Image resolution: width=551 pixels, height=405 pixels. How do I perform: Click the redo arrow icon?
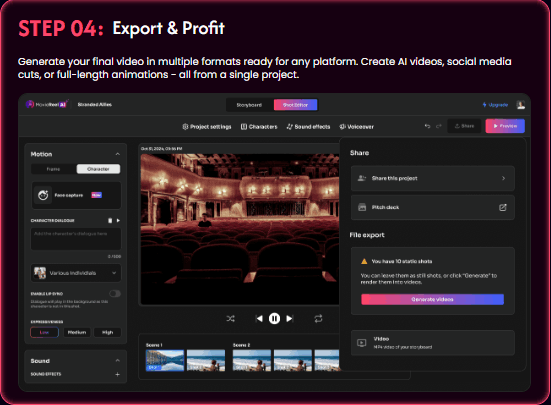click(x=439, y=126)
